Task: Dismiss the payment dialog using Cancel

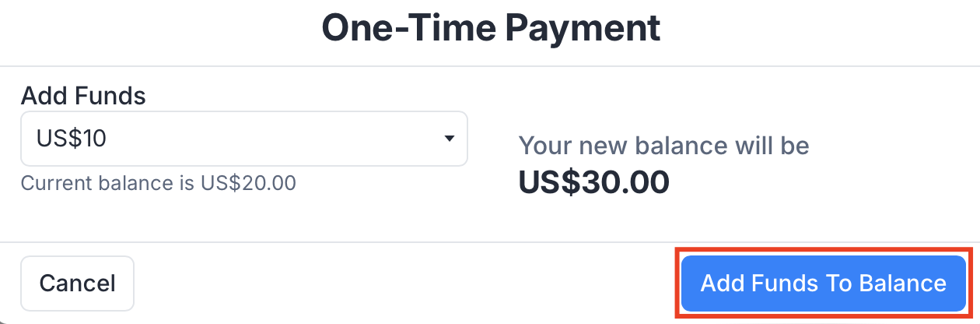Action: point(77,283)
